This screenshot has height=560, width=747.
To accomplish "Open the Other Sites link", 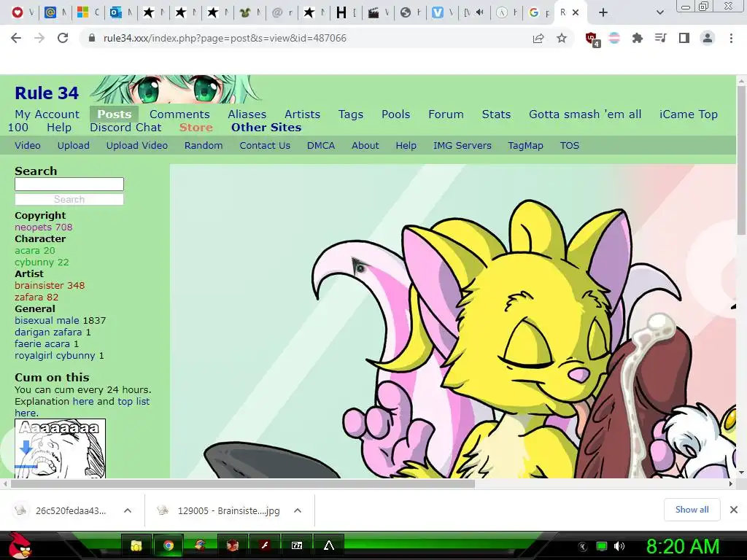I will coord(266,128).
